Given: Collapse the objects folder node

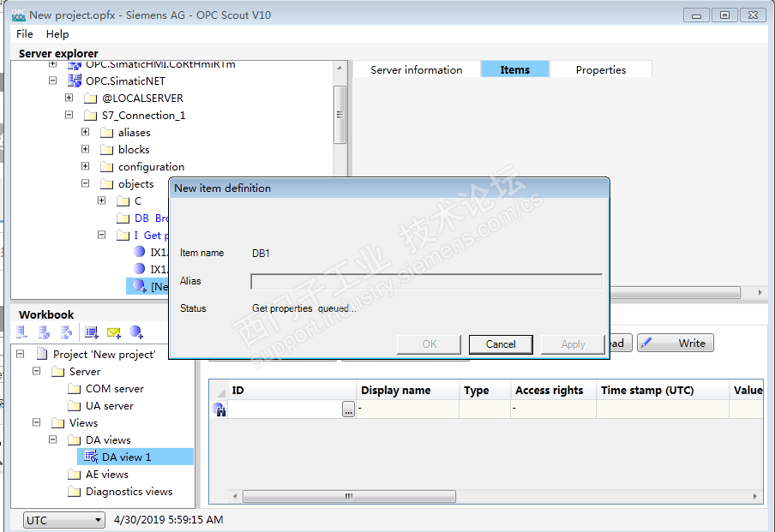Looking at the screenshot, I should tap(86, 183).
